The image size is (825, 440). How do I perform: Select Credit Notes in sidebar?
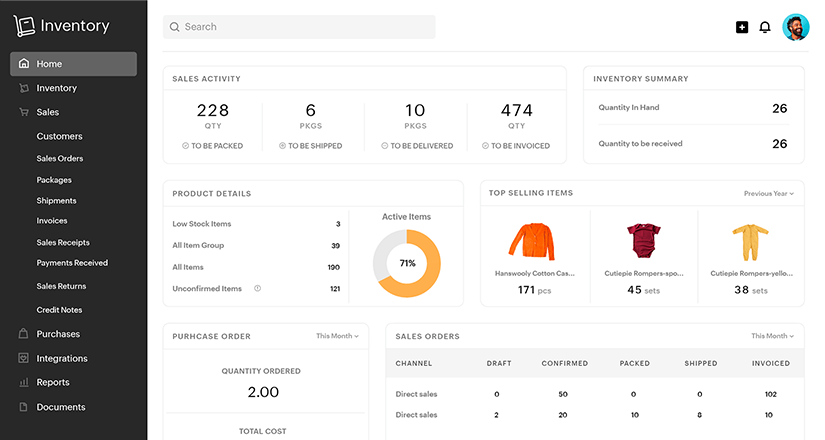coord(59,311)
